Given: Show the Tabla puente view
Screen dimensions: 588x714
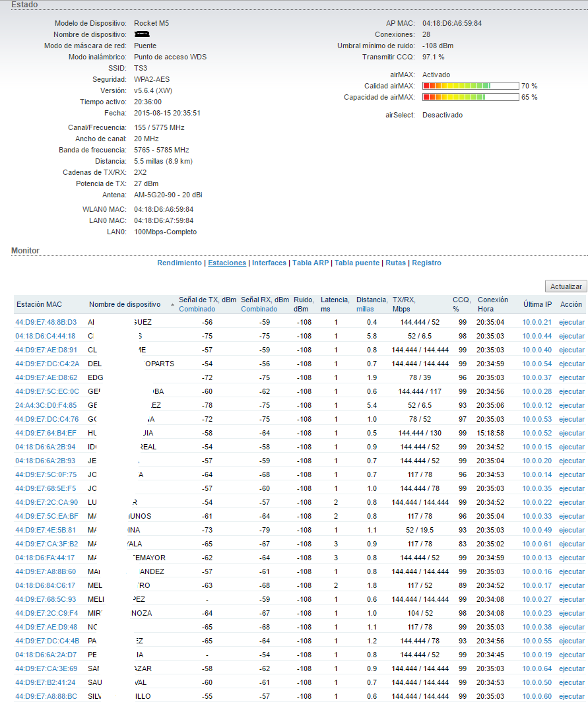Looking at the screenshot, I should point(357,263).
